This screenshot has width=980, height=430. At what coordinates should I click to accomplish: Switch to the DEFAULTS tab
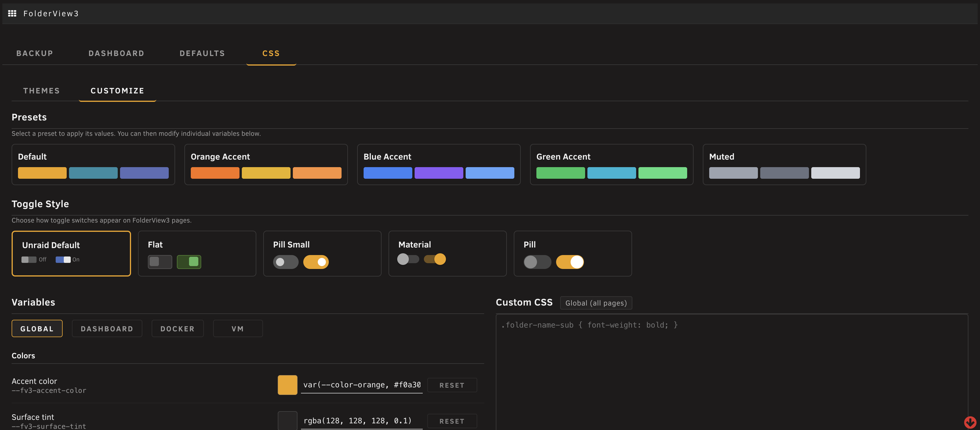[202, 53]
